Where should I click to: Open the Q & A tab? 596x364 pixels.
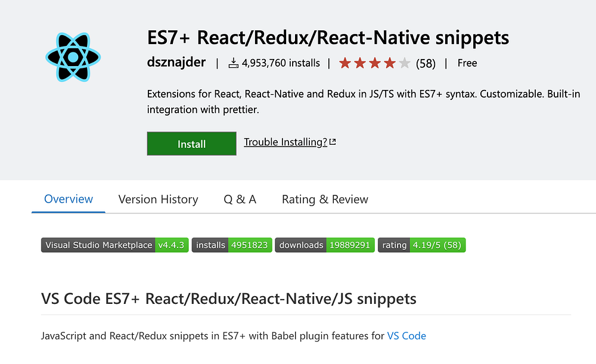coord(240,200)
